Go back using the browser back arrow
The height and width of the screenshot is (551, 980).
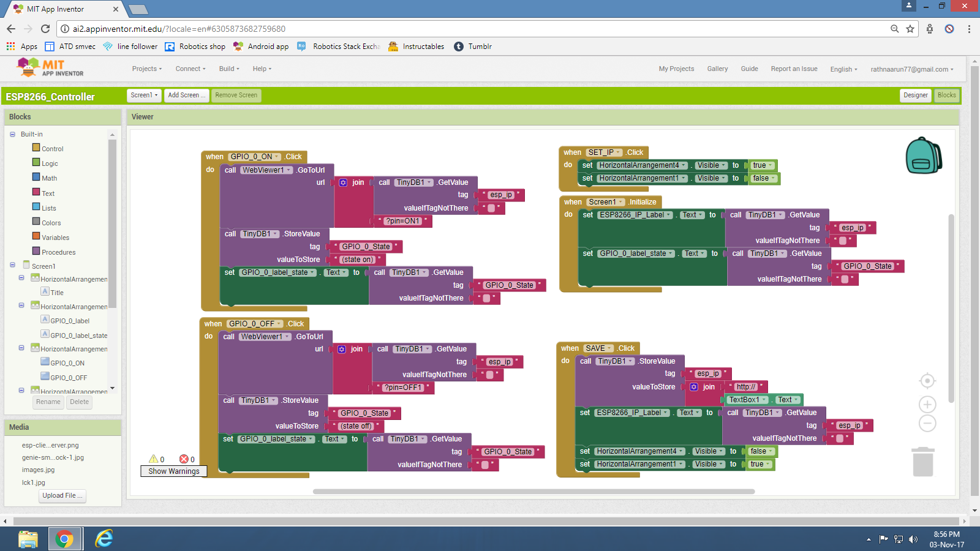11,29
